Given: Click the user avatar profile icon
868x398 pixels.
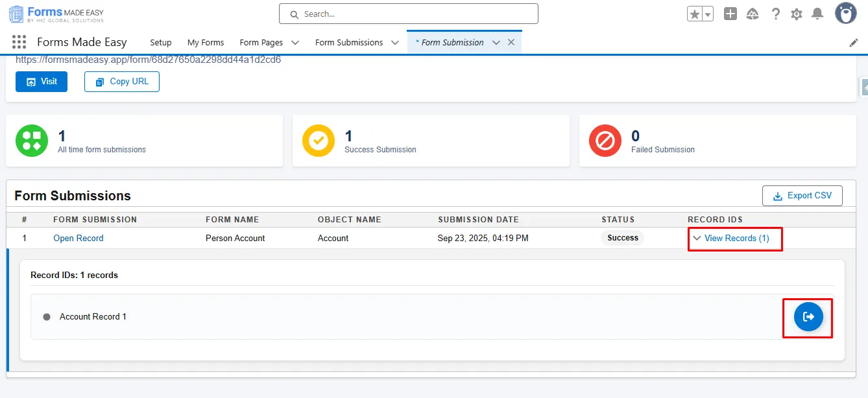Looking at the screenshot, I should 845,13.
